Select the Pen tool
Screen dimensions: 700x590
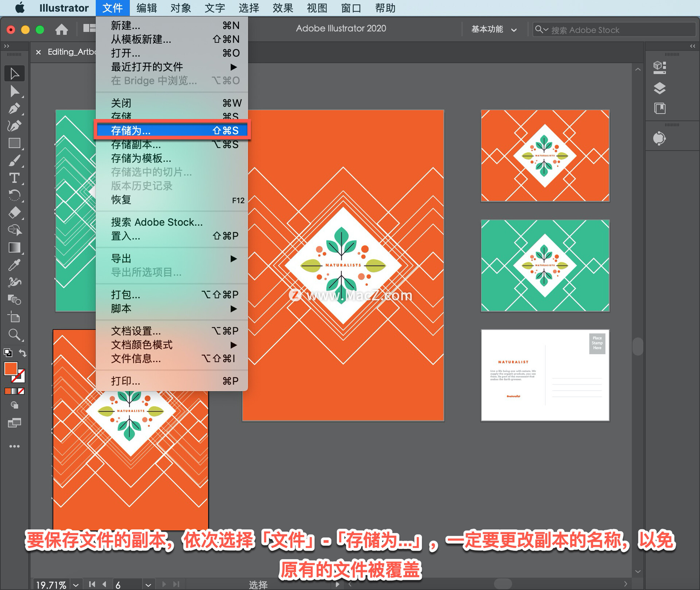pyautogui.click(x=14, y=109)
